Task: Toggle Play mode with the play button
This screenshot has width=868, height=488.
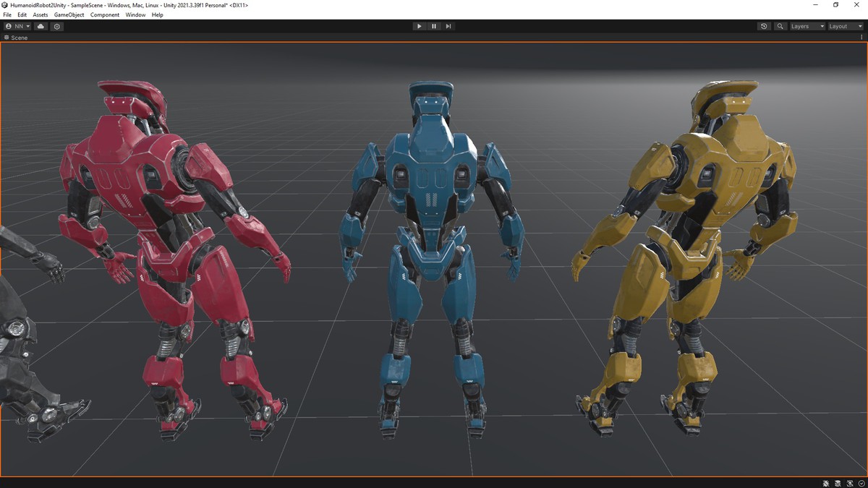Action: point(420,26)
